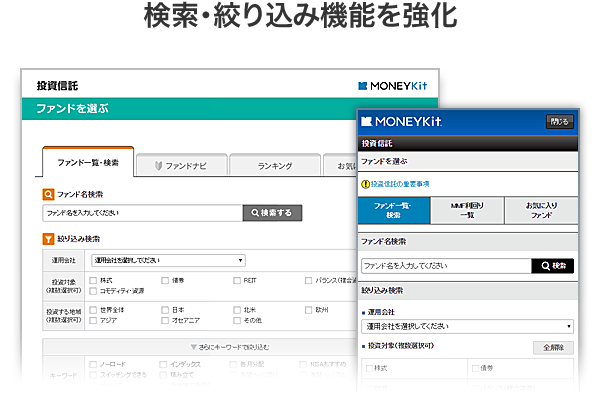Check the その他 region checkbox

[x=237, y=320]
